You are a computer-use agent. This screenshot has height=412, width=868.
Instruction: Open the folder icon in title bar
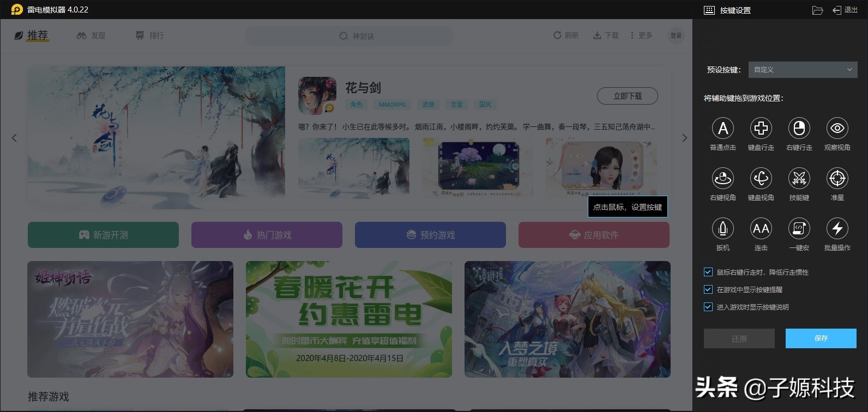coord(817,10)
